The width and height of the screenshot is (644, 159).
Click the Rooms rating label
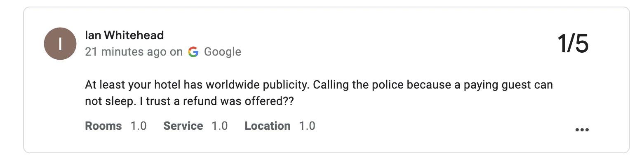pos(103,126)
